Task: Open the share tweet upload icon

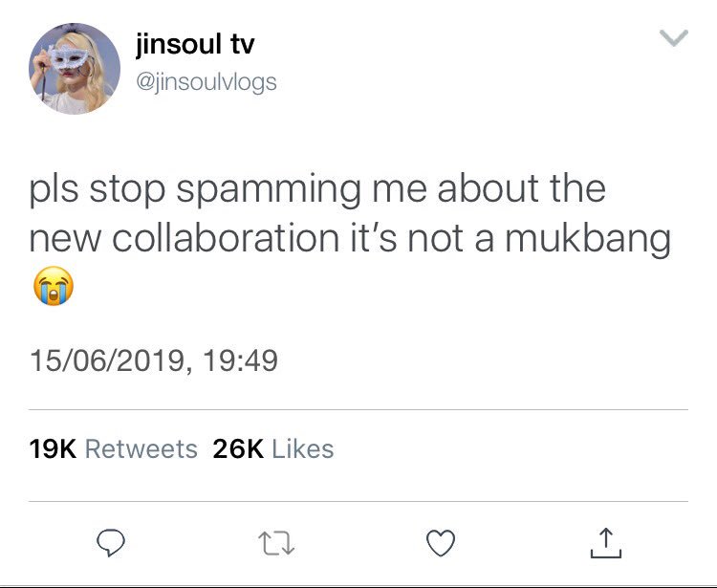Action: [606, 543]
